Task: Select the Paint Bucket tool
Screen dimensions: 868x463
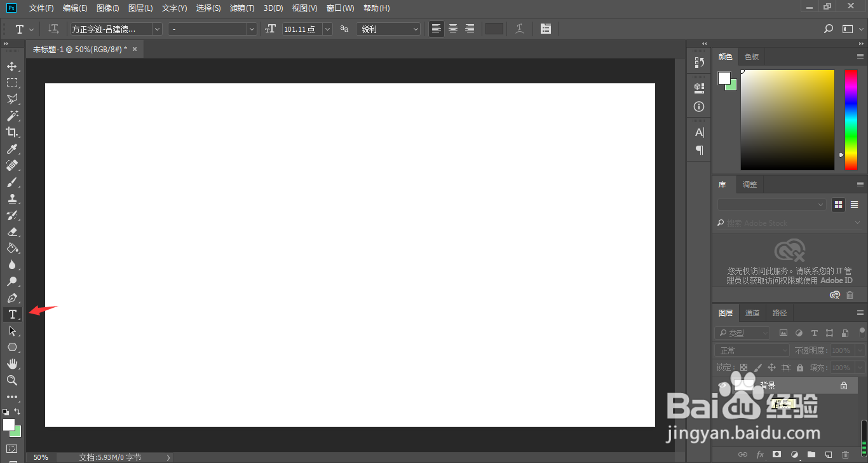Action: click(x=12, y=248)
